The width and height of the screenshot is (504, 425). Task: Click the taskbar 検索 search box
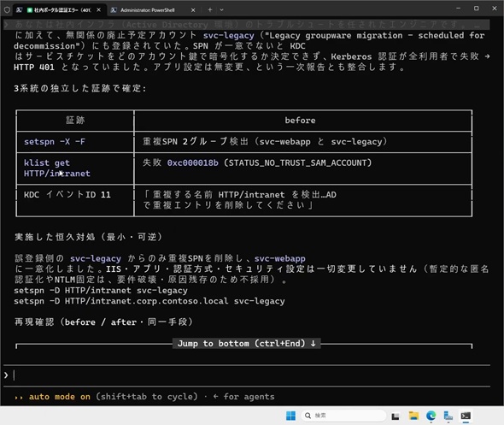pyautogui.click(x=343, y=416)
